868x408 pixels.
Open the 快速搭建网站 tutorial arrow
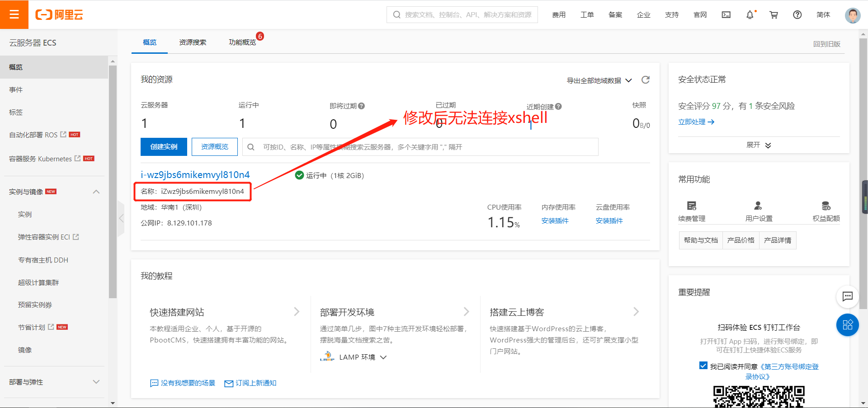coord(297,311)
